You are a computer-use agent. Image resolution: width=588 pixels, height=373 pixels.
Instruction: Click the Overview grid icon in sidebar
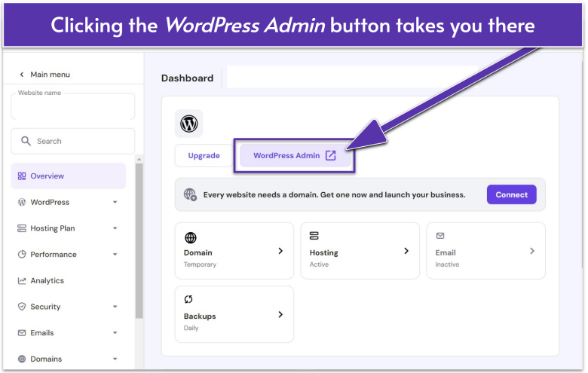[22, 176]
